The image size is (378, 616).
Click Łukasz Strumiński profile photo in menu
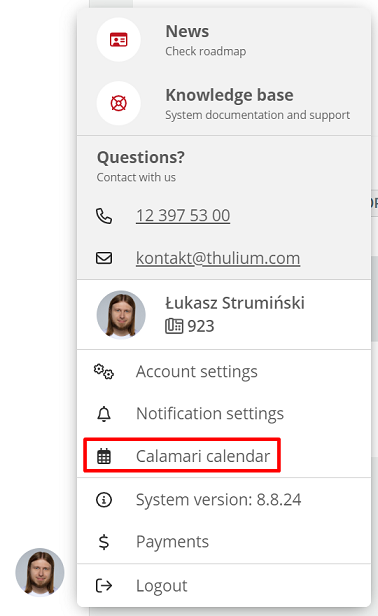click(x=121, y=315)
